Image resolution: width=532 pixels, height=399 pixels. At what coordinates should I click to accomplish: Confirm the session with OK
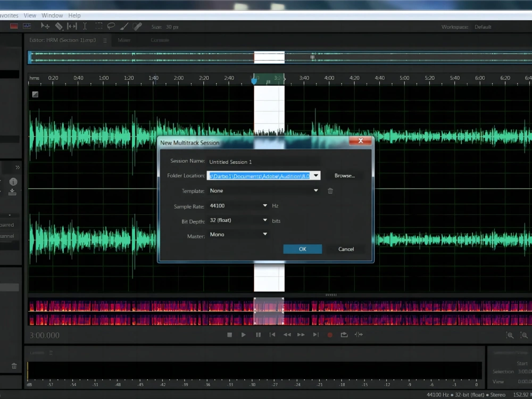pos(303,249)
